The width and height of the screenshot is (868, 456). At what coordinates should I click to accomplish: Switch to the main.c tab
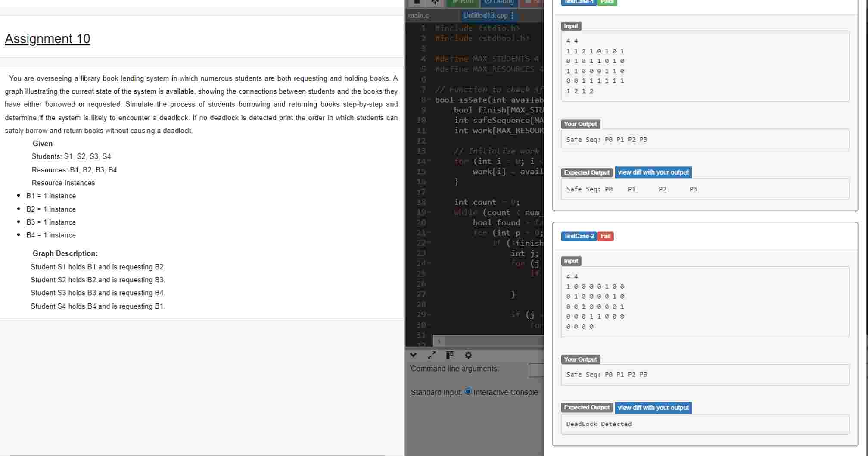(x=418, y=16)
